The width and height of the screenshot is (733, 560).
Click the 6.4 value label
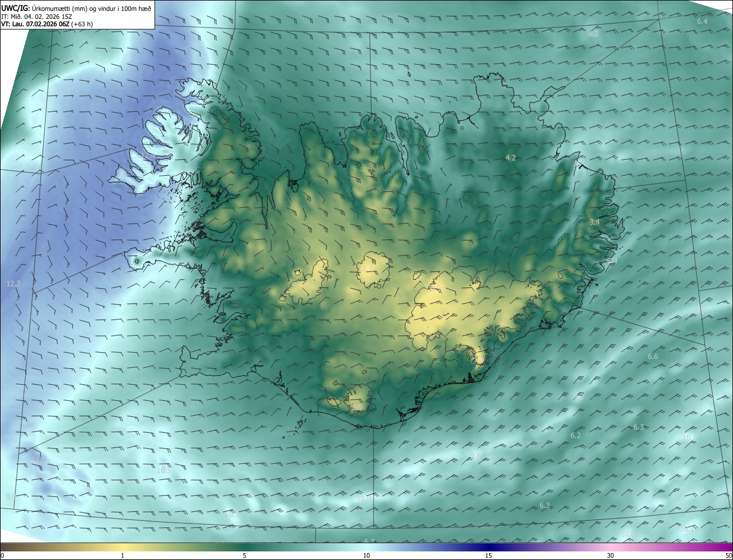pos(702,21)
